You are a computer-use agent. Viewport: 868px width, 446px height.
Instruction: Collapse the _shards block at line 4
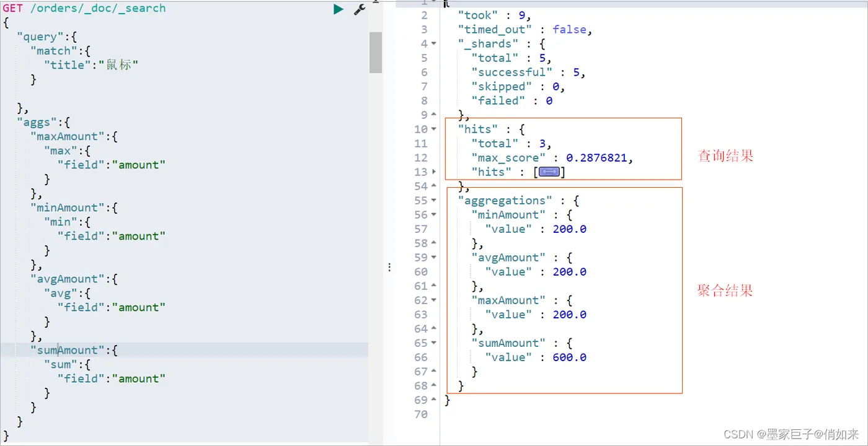coord(433,43)
